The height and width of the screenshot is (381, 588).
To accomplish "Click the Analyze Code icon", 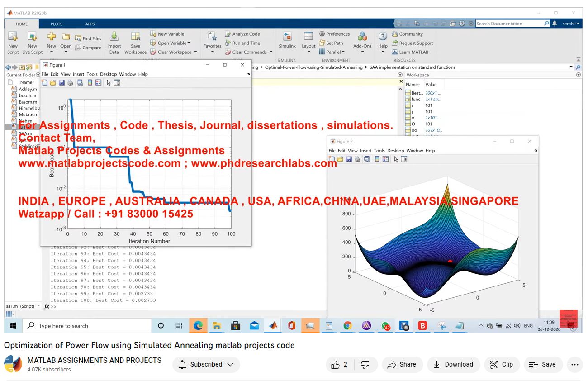I will pos(242,34).
